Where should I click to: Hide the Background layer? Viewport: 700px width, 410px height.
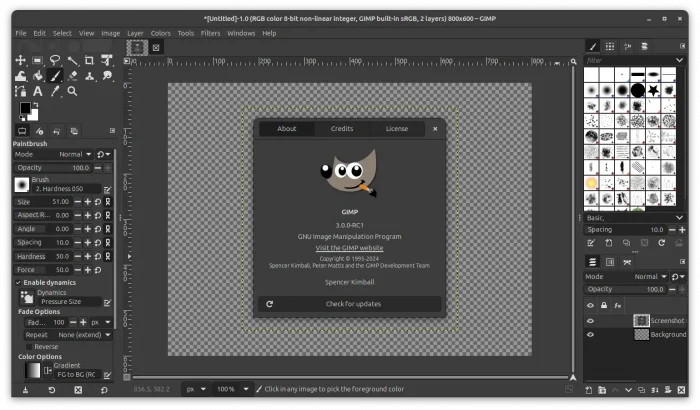(591, 335)
